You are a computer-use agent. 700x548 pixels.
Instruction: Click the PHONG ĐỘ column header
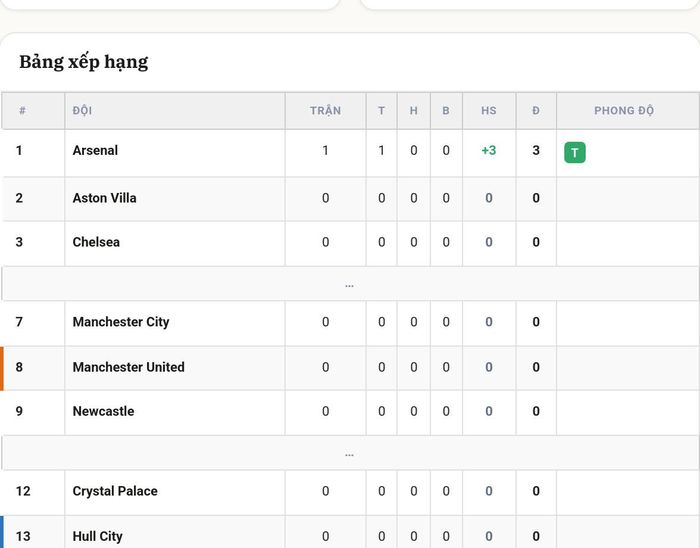point(624,111)
